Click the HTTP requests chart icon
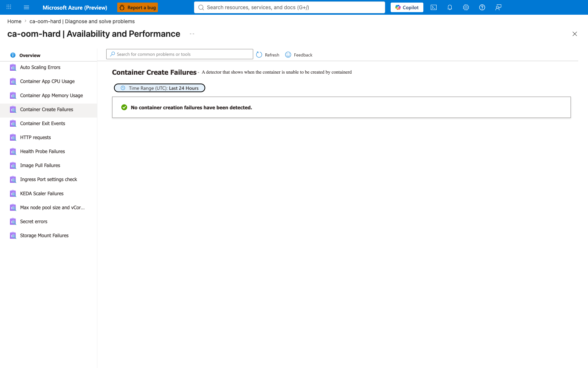The height and width of the screenshot is (368, 588). 13,137
